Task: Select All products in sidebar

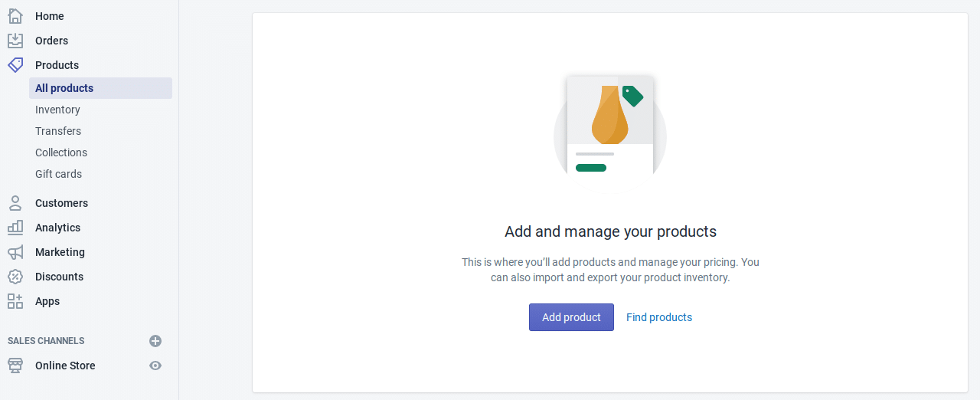Action: click(x=100, y=88)
